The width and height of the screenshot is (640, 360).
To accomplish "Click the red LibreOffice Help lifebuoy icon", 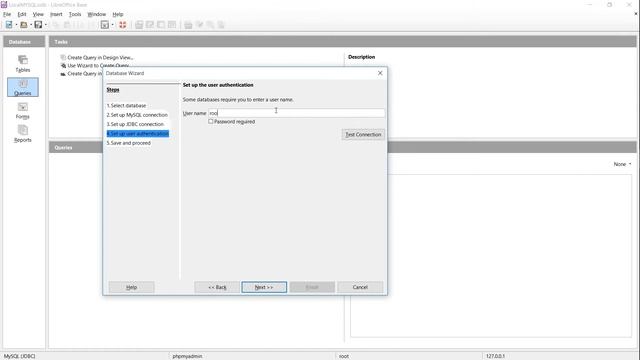I will [122, 25].
